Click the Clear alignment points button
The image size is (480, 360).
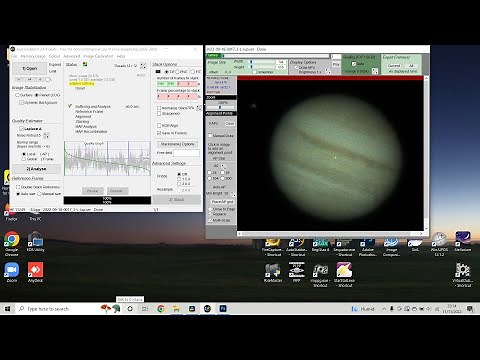click(x=229, y=123)
